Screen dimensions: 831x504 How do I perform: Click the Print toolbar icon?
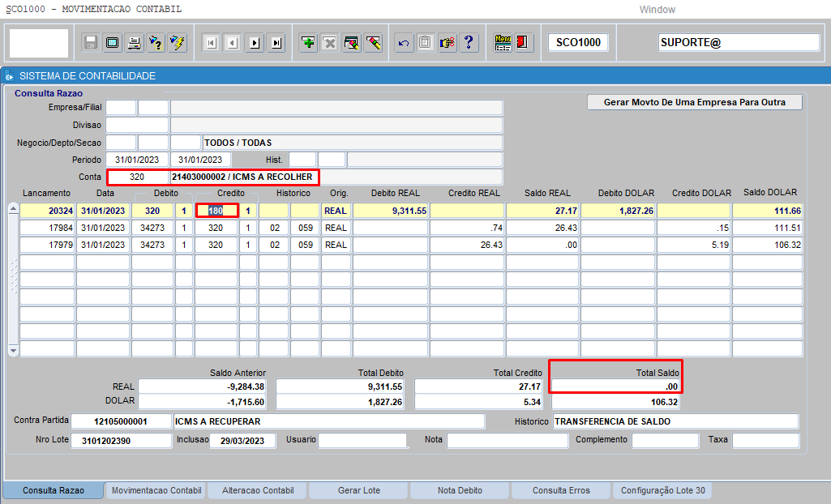[x=134, y=42]
